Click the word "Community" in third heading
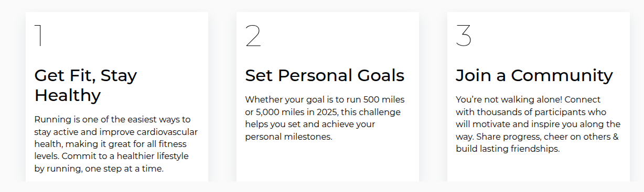The width and height of the screenshot is (644, 192). coord(562,76)
